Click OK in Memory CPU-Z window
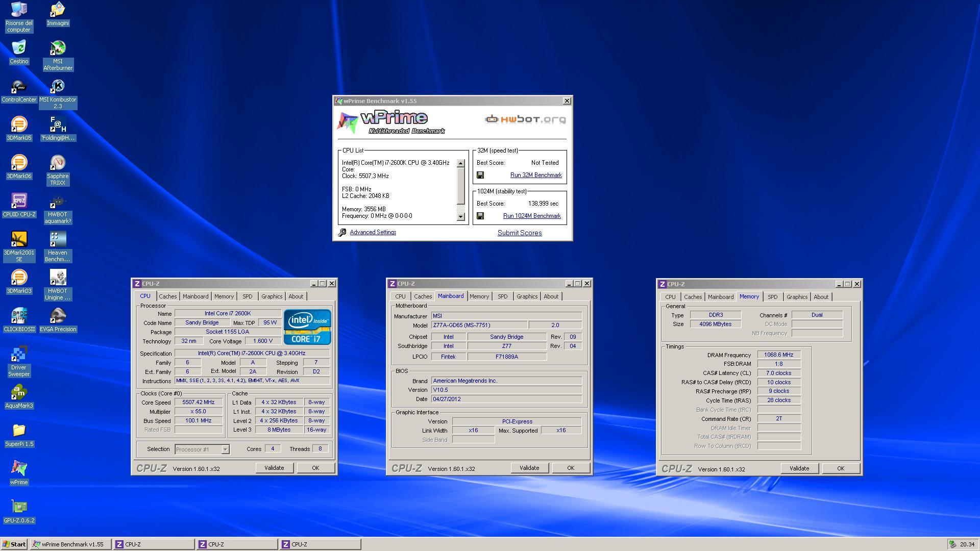Viewport: 980px width, 551px height. (841, 468)
